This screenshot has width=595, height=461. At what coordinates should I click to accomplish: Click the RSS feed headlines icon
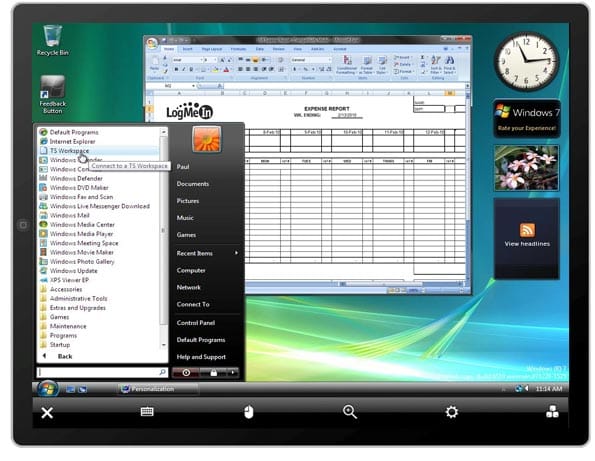coord(527,230)
